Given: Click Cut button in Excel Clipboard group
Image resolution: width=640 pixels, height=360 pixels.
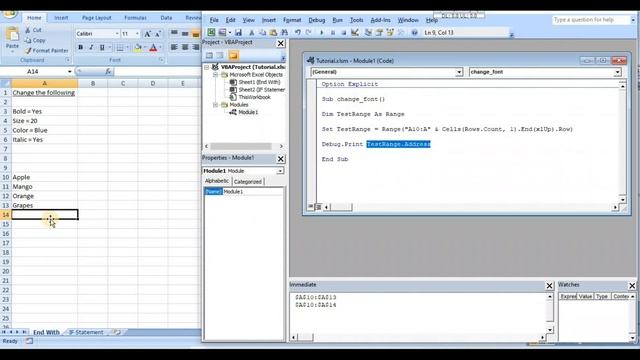Looking at the screenshot, I should click(x=33, y=30).
